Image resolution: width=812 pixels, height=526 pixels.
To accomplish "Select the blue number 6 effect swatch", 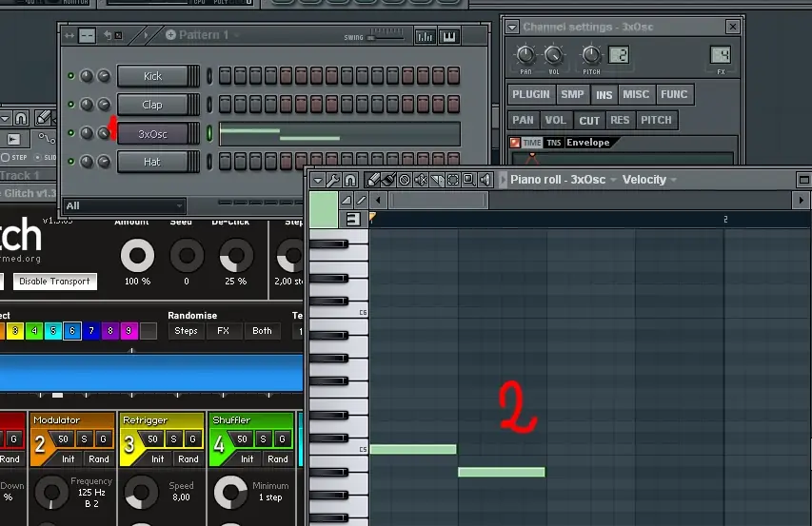I will click(72, 330).
